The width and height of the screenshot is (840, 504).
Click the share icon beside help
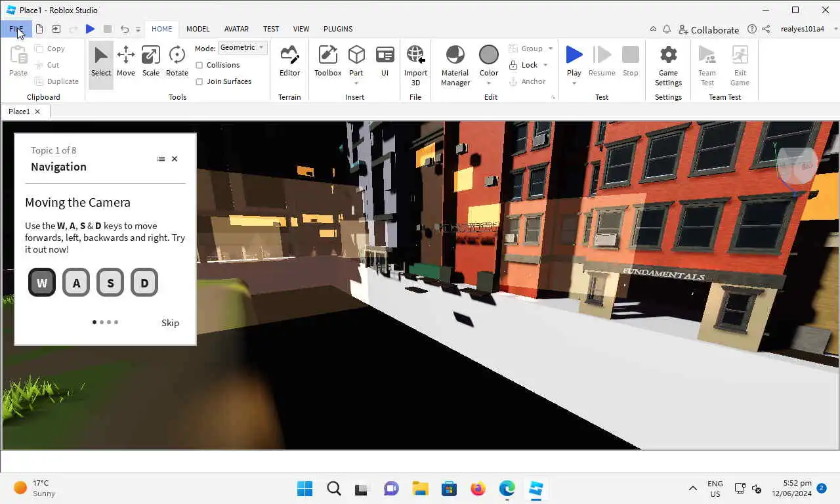tap(766, 30)
